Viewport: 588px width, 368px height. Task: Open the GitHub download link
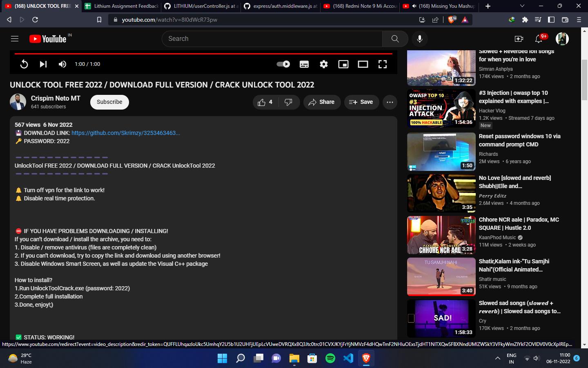(x=125, y=133)
